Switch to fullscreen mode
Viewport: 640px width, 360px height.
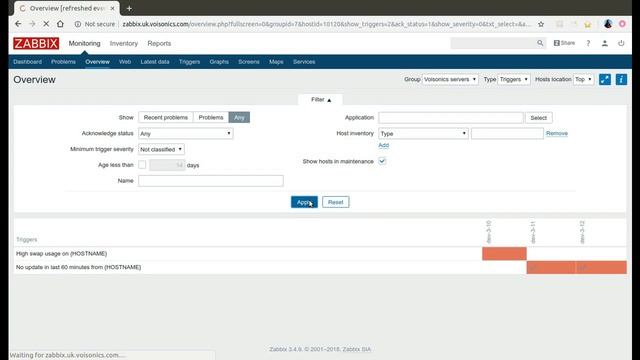pyautogui.click(x=605, y=79)
